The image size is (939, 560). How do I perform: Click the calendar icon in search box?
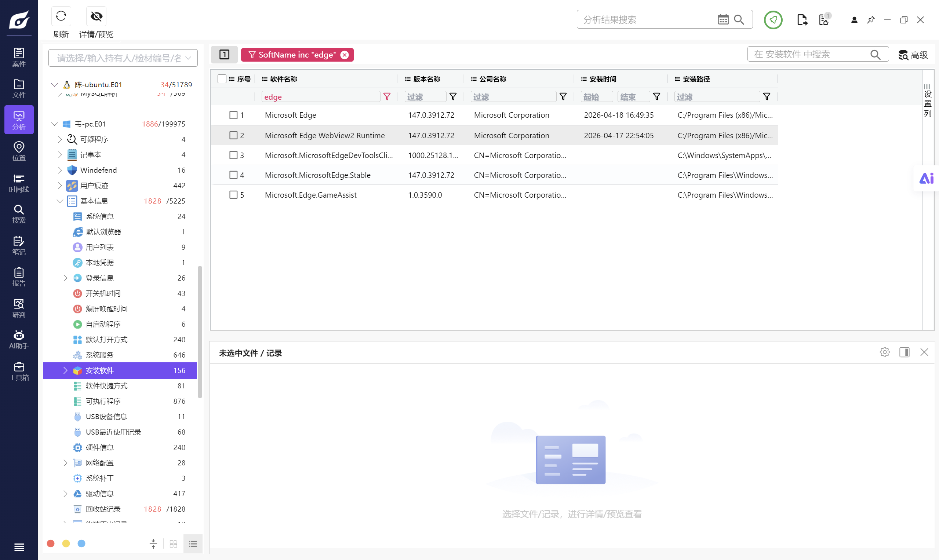click(723, 20)
